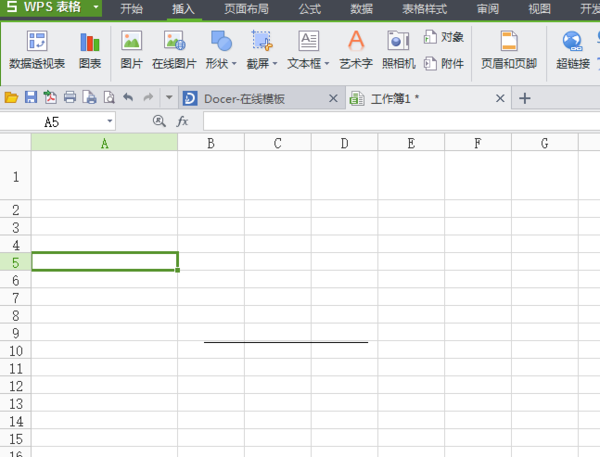Open the Name Box dropdown arrow

click(x=109, y=121)
